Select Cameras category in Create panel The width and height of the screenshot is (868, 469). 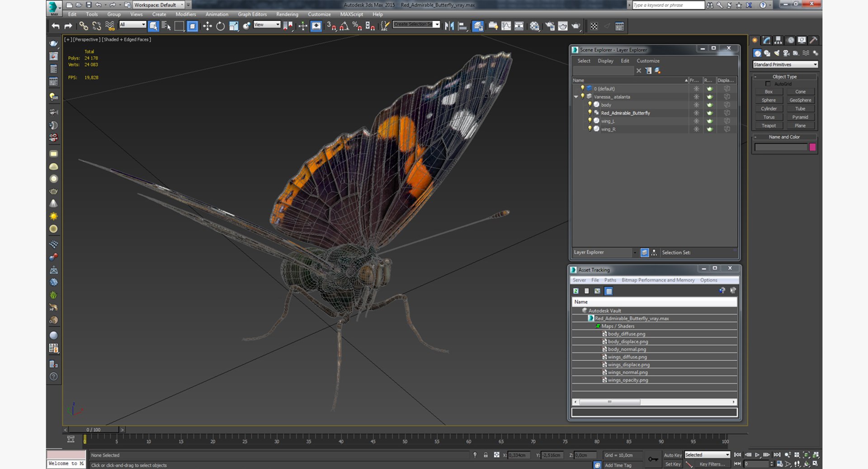(x=786, y=53)
